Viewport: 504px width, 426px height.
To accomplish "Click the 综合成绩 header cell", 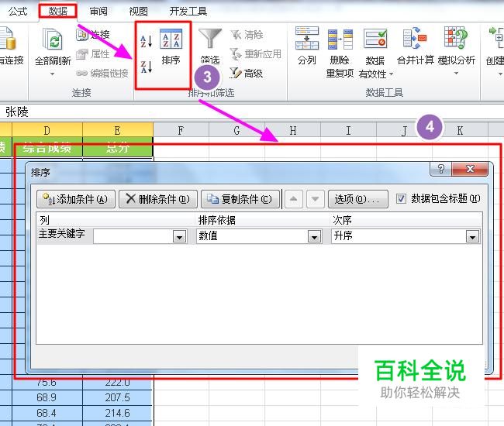I will click(x=47, y=147).
